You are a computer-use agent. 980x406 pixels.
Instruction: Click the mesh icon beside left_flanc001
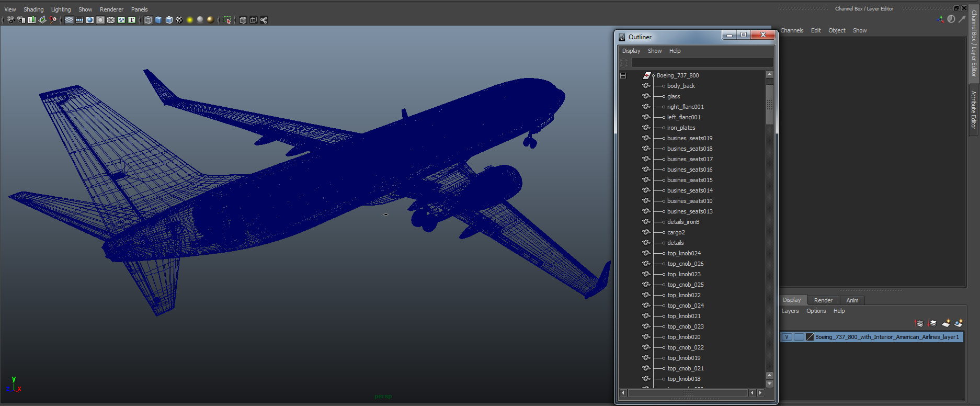point(646,117)
